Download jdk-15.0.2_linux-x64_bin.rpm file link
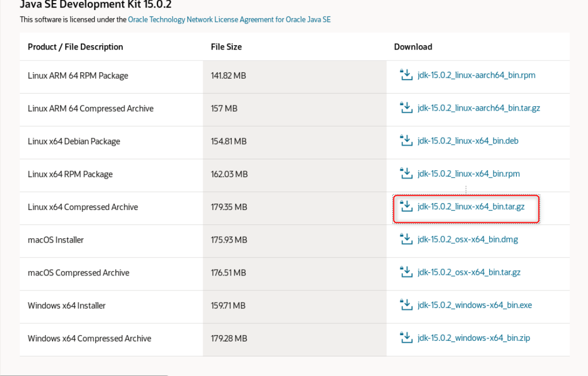 tap(468, 174)
